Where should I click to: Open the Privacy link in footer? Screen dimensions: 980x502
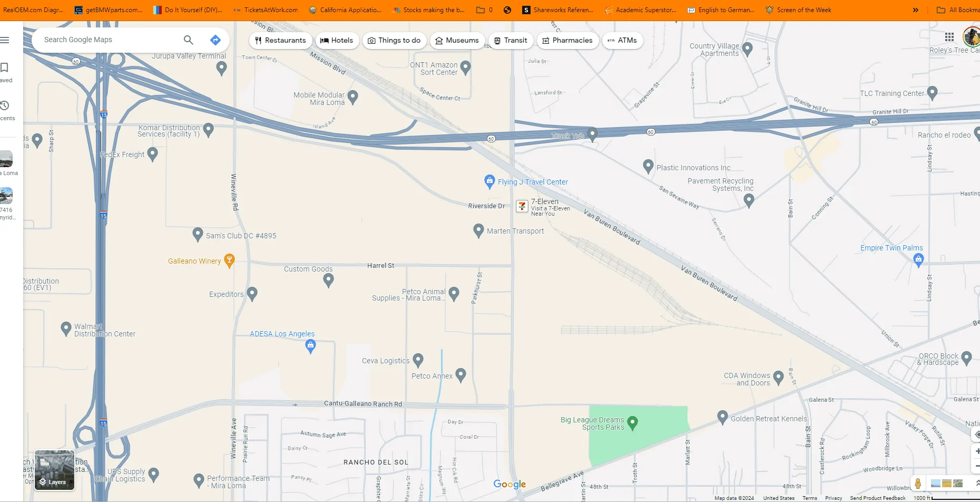(834, 498)
